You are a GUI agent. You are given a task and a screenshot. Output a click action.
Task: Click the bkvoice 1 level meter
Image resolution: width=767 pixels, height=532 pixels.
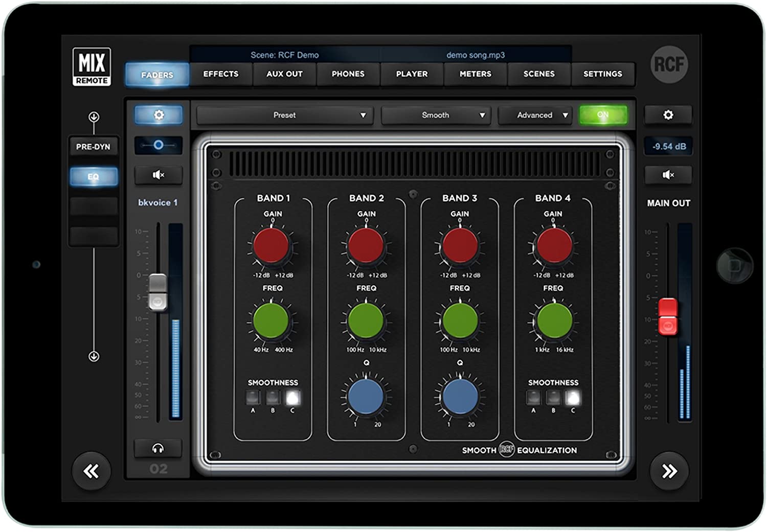[x=176, y=321]
